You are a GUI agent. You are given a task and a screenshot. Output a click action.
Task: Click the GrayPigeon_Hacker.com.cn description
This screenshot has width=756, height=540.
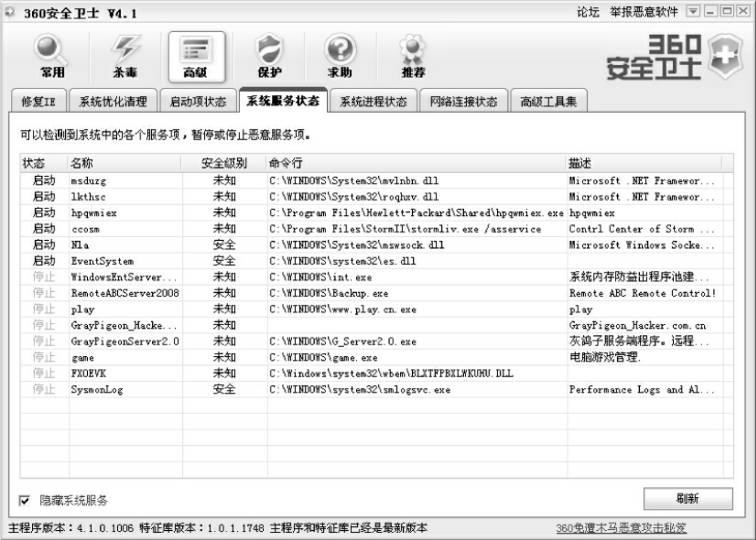coord(638,325)
